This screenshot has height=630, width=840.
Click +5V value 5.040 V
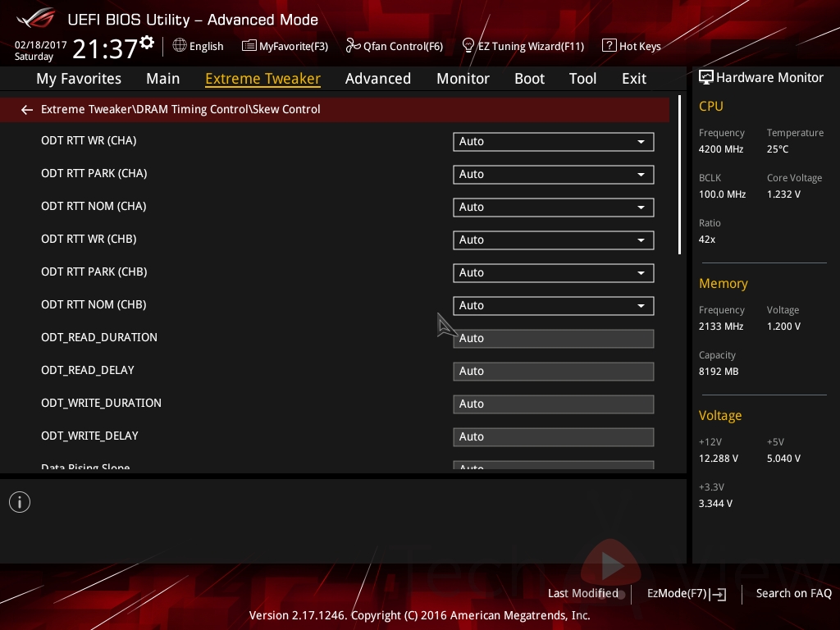click(783, 459)
